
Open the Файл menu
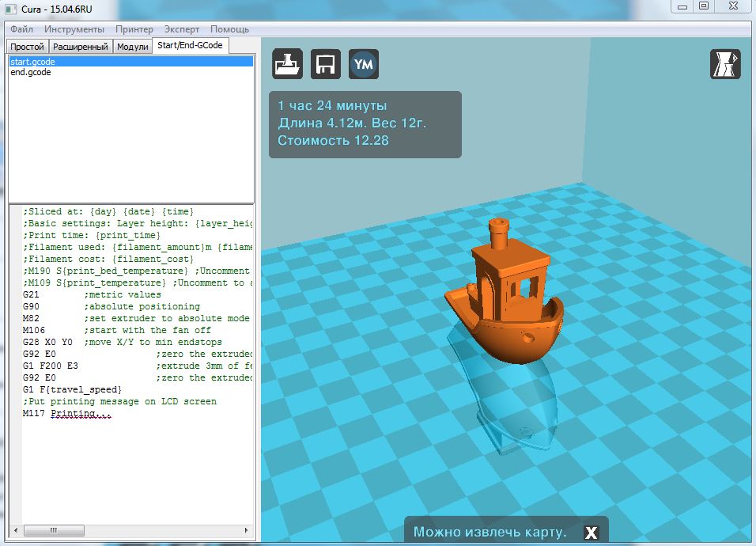pyautogui.click(x=21, y=28)
